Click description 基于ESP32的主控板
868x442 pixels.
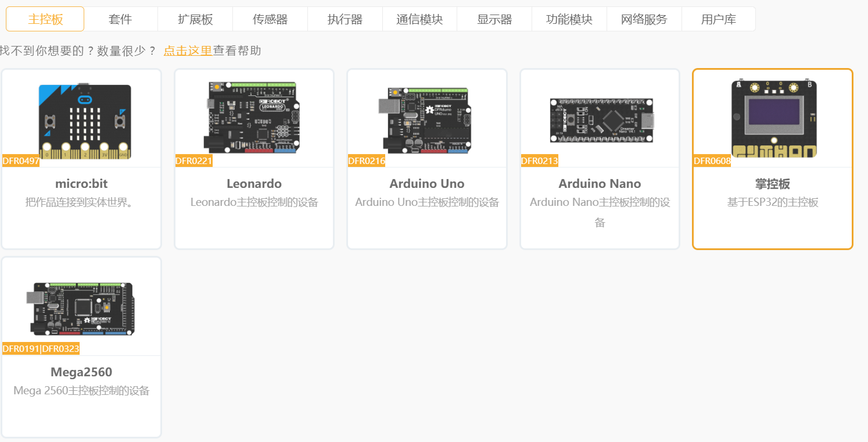pos(773,202)
